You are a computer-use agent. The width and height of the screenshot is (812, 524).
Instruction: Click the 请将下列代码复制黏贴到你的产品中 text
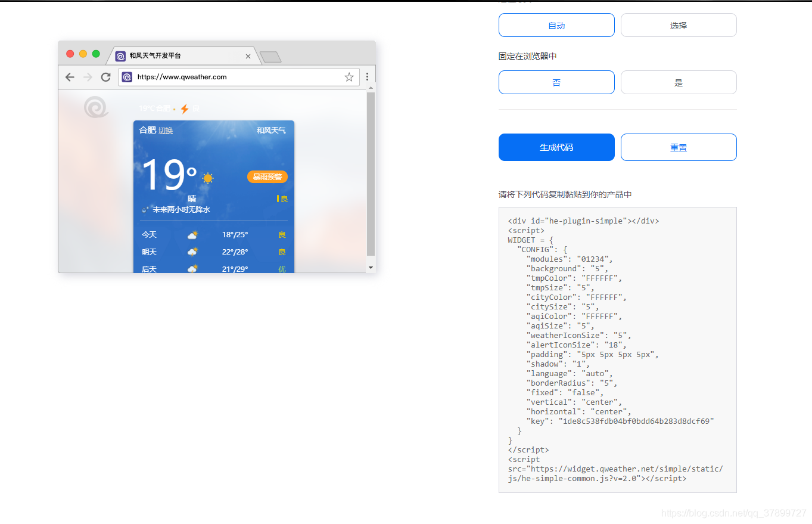pos(565,194)
